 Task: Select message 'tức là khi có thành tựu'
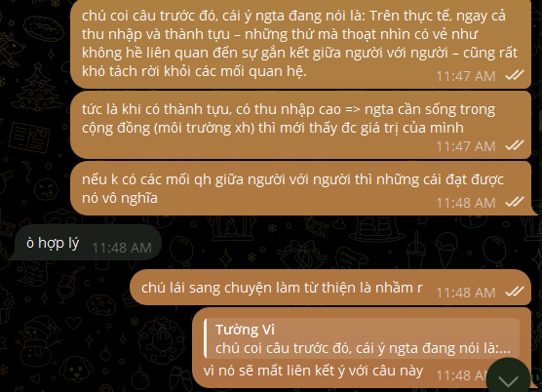click(x=300, y=125)
